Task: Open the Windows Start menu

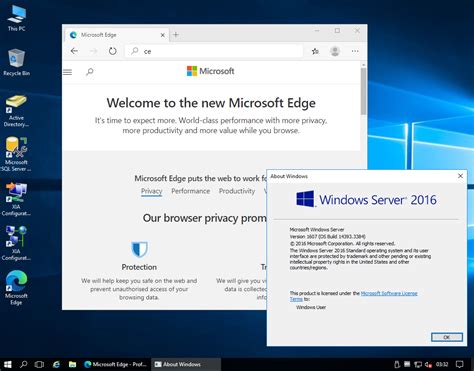Action: click(x=7, y=364)
